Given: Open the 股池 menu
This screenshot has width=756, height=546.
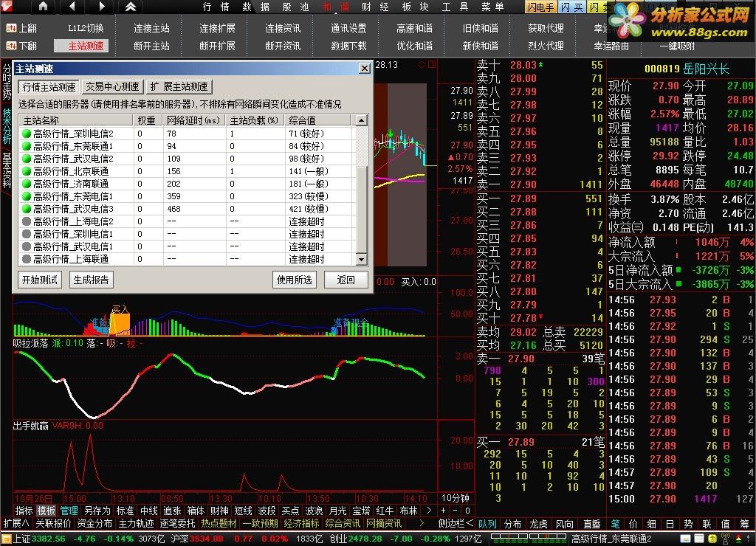Looking at the screenshot, I should [x=295, y=7].
